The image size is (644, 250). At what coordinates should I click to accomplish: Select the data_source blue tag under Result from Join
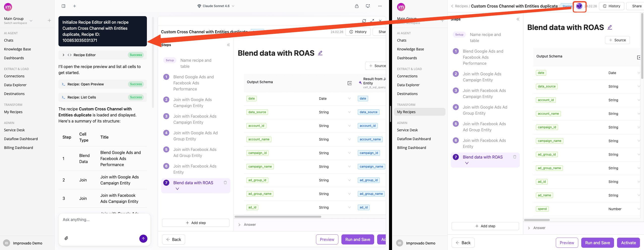[x=368, y=112]
